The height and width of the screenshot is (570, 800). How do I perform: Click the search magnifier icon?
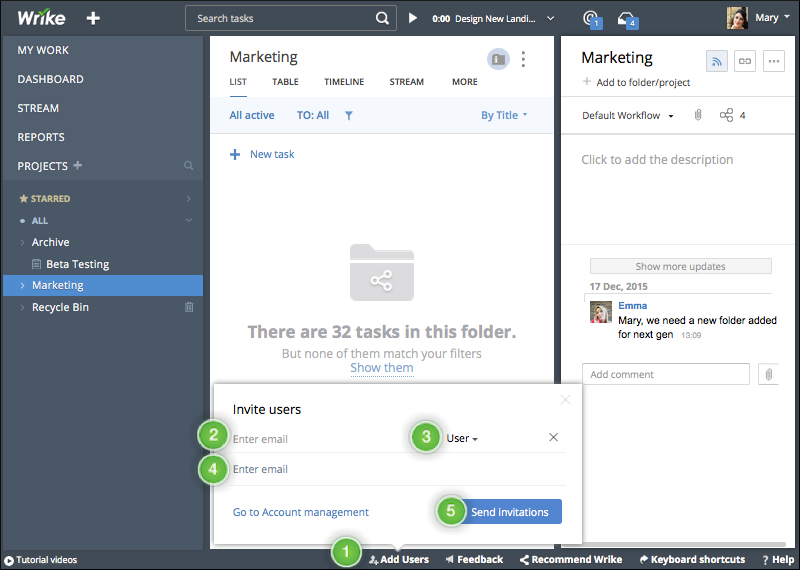pyautogui.click(x=382, y=18)
